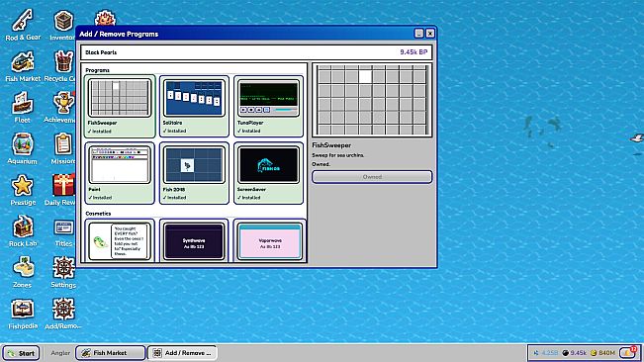Open the Fish Market desktop icon
The height and width of the screenshot is (362, 644).
coord(23,66)
